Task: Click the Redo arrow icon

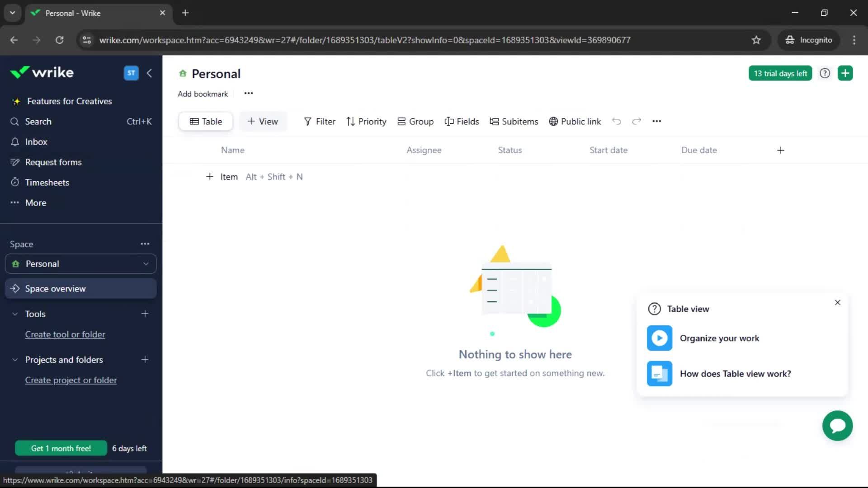Action: [637, 121]
